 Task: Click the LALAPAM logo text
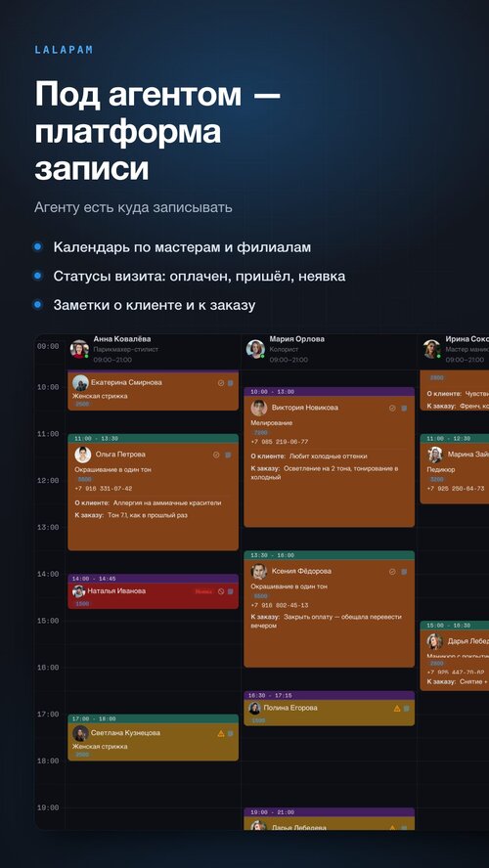[64, 50]
